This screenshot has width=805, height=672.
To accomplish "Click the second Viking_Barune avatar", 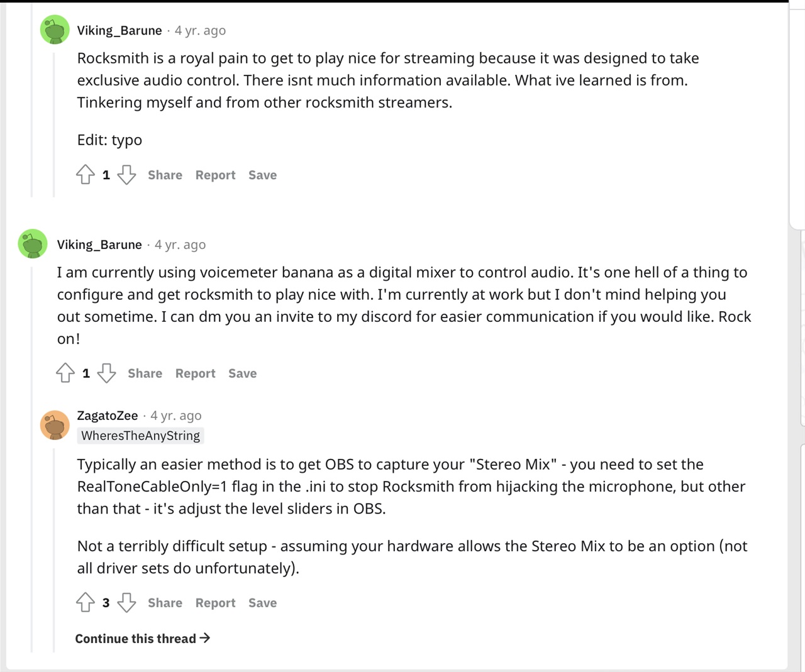I will coord(33,244).
